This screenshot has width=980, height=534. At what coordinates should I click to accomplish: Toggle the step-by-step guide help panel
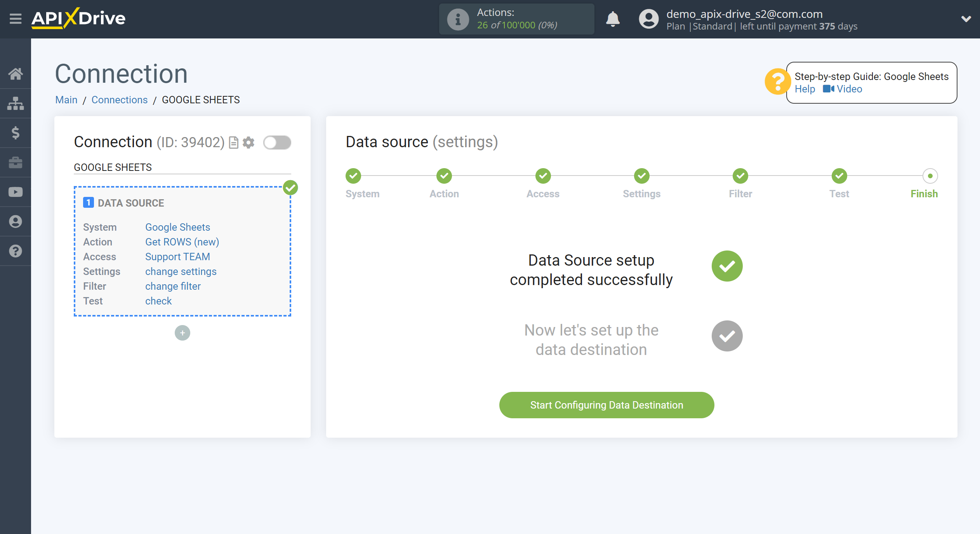click(x=778, y=82)
